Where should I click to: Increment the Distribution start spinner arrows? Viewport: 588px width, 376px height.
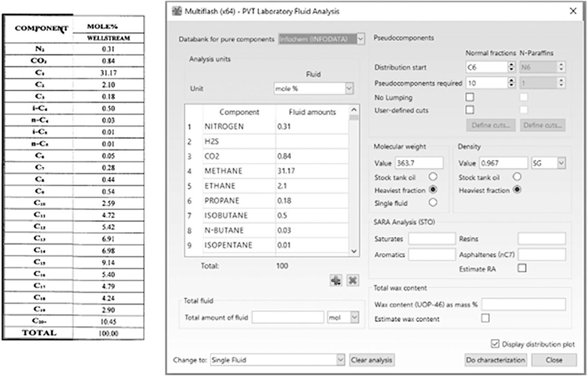pyautogui.click(x=512, y=65)
